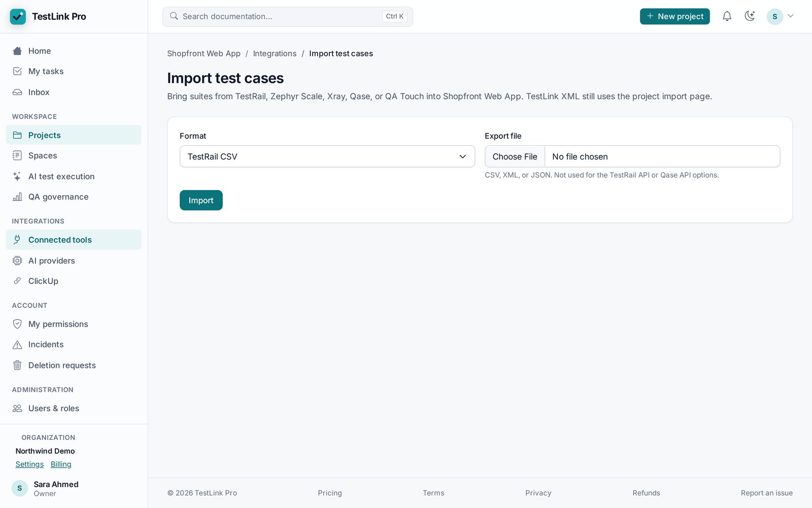The height and width of the screenshot is (508, 812).
Task: Click Choose File button
Action: coord(515,156)
